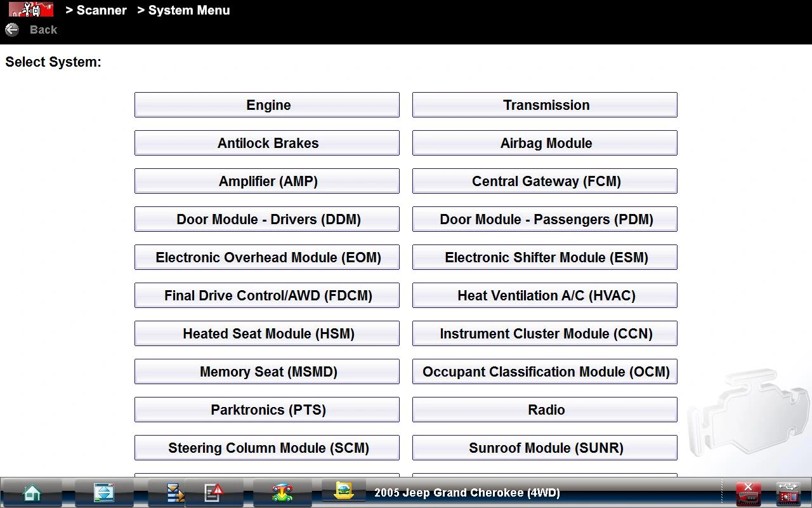Click the red scanner logo icon

pos(30,10)
